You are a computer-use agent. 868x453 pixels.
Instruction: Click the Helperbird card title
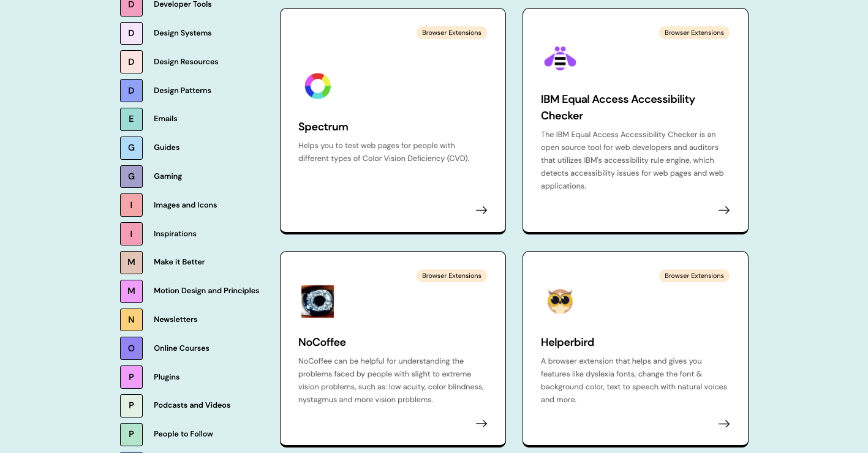[567, 342]
